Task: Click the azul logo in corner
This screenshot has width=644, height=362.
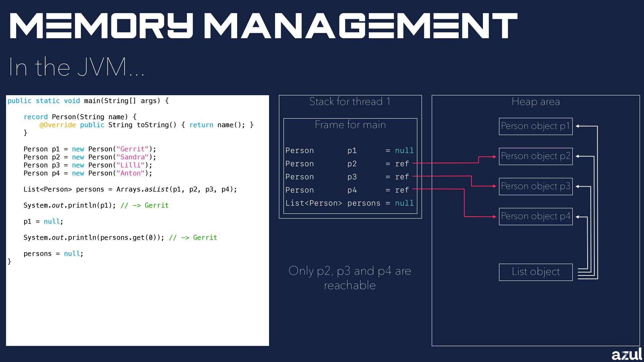Action: [x=626, y=354]
